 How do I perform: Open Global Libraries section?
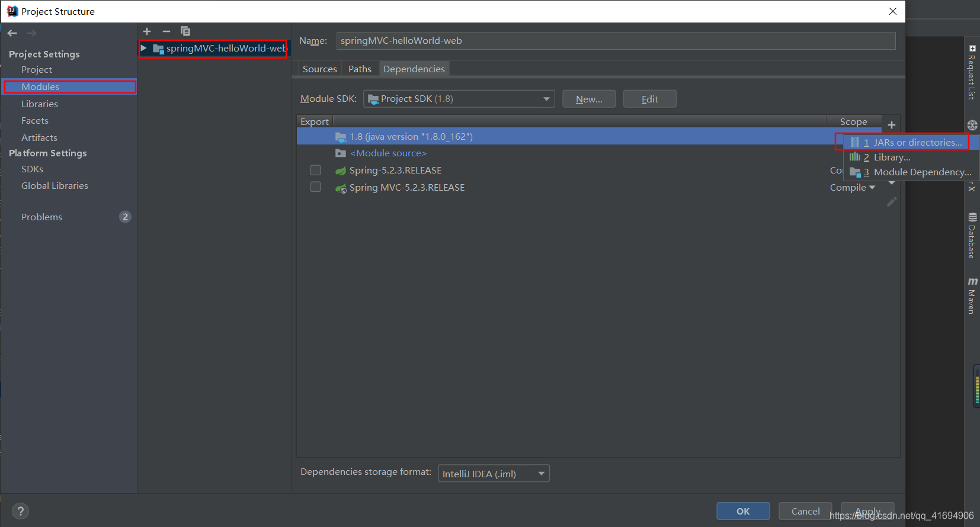[x=55, y=186]
